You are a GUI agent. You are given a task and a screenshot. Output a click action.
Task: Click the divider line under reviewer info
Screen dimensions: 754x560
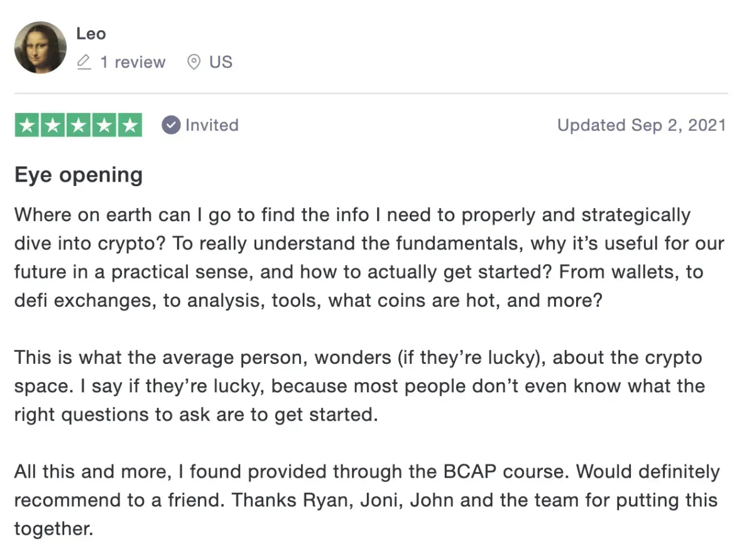pyautogui.click(x=371, y=94)
